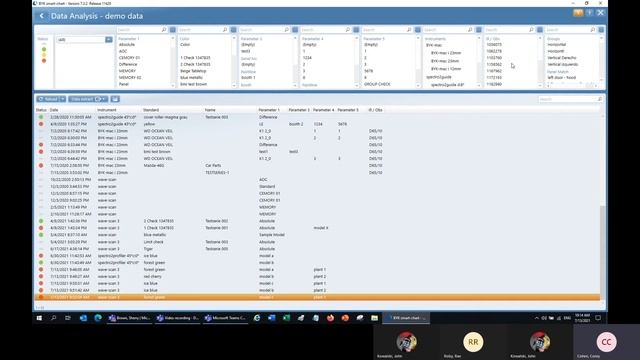Open File Explorer from the taskbar
Image resolution: width=640 pixels, height=360 pixels.
[374, 318]
